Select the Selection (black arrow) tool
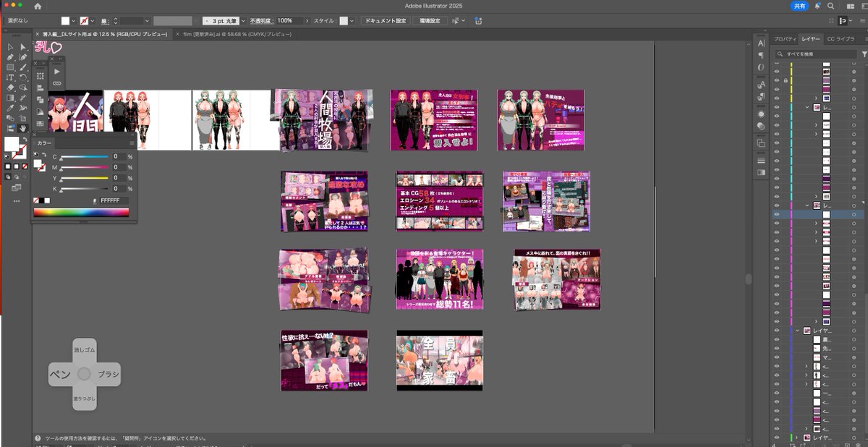Screen dimensions: 868x447 coord(10,47)
